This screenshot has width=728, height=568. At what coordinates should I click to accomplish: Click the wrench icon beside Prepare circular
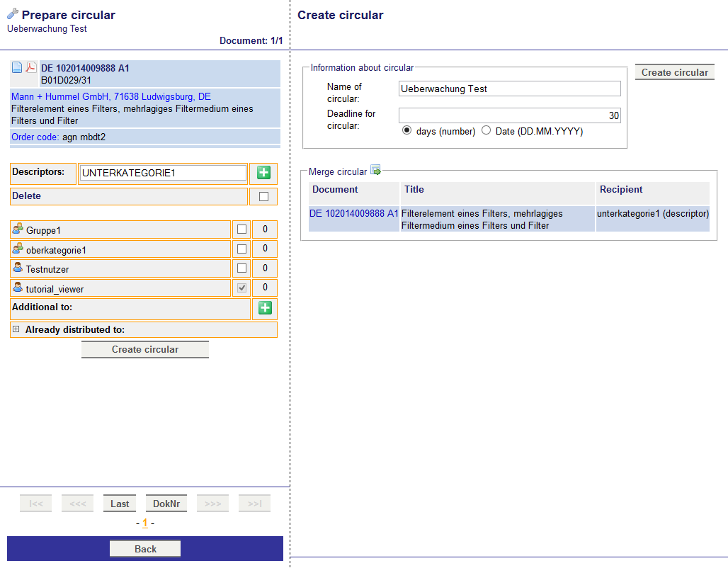(x=13, y=14)
